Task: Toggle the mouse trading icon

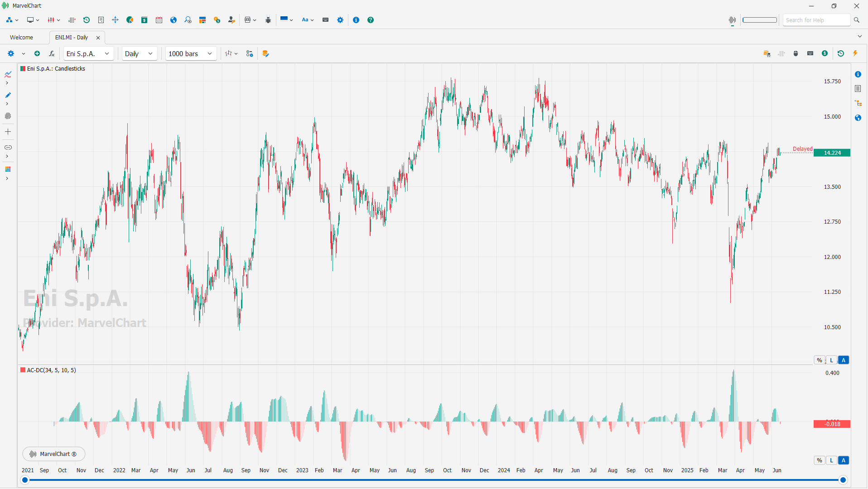Action: [x=796, y=53]
